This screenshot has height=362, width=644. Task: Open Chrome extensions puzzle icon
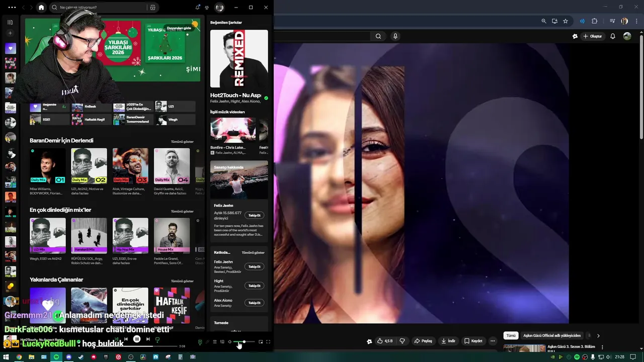click(x=595, y=21)
